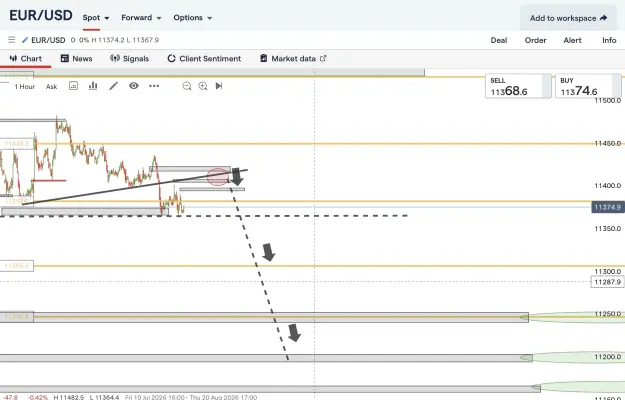Switch to Client Sentiment tab
This screenshot has height=400, width=625.
pyautogui.click(x=204, y=59)
